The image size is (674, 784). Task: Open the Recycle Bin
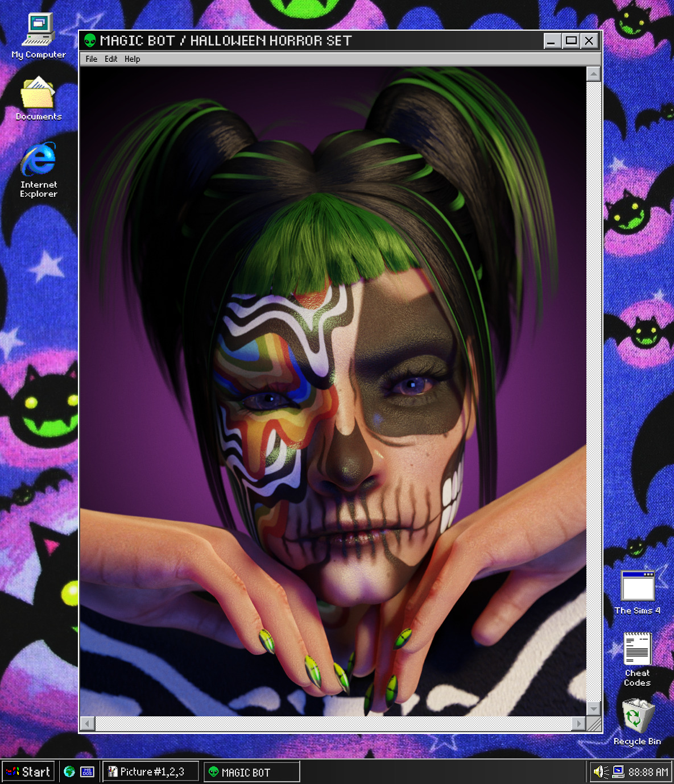point(637,722)
